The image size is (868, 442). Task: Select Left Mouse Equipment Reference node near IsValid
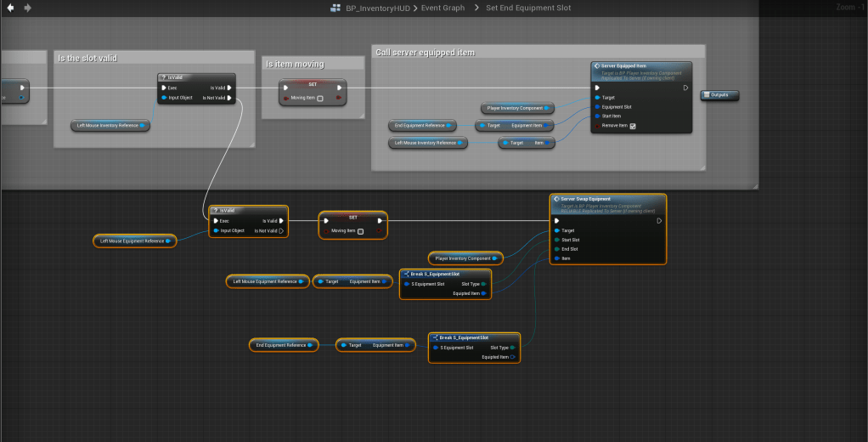(x=134, y=241)
